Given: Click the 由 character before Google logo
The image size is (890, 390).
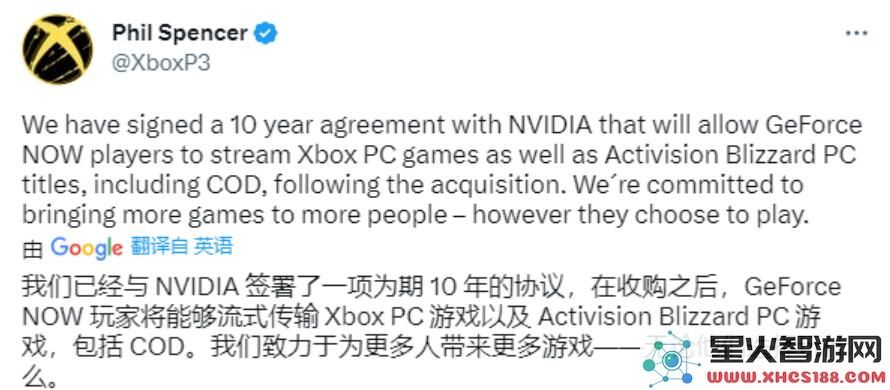Looking at the screenshot, I should [32, 249].
